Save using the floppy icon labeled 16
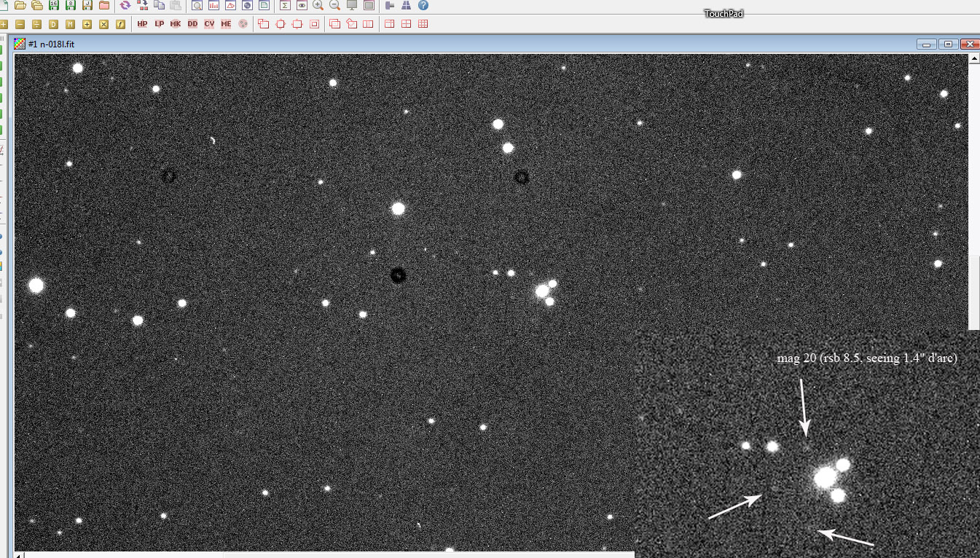The height and width of the screenshot is (558, 980). (x=54, y=5)
